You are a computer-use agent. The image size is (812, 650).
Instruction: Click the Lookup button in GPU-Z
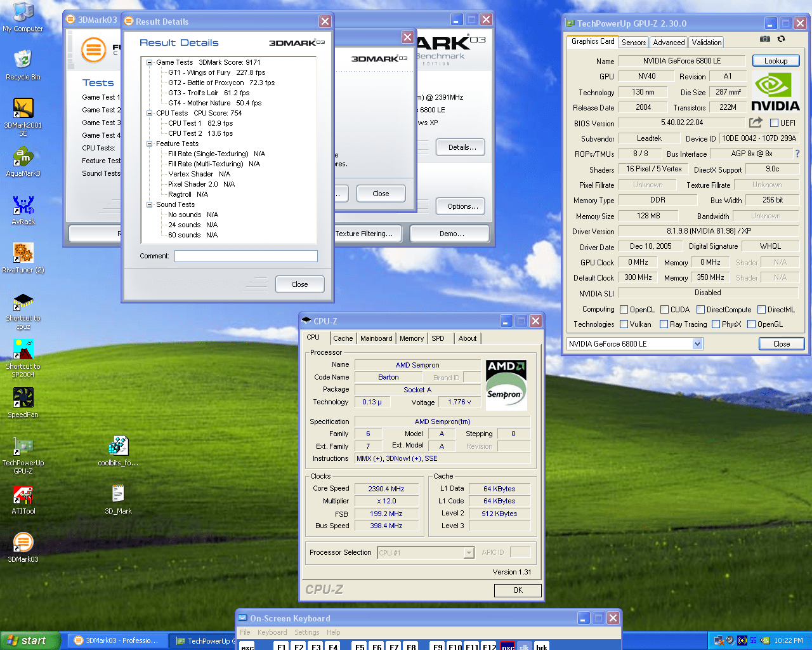tap(776, 61)
